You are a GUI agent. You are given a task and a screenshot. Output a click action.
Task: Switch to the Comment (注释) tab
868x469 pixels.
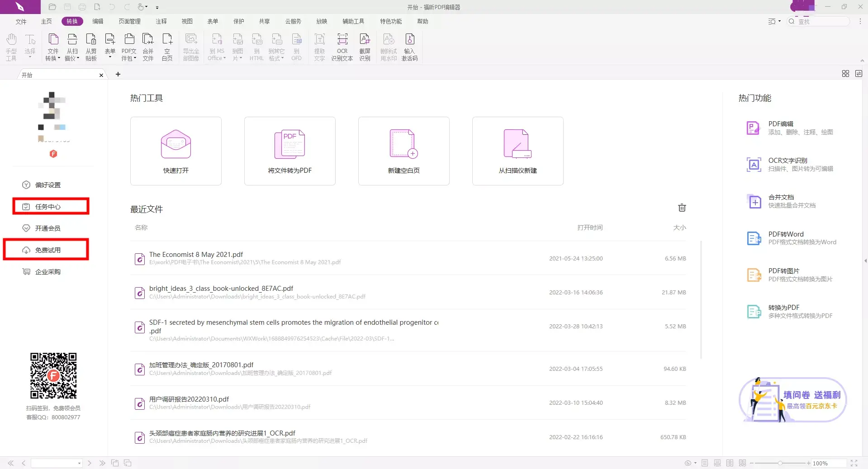tap(161, 21)
